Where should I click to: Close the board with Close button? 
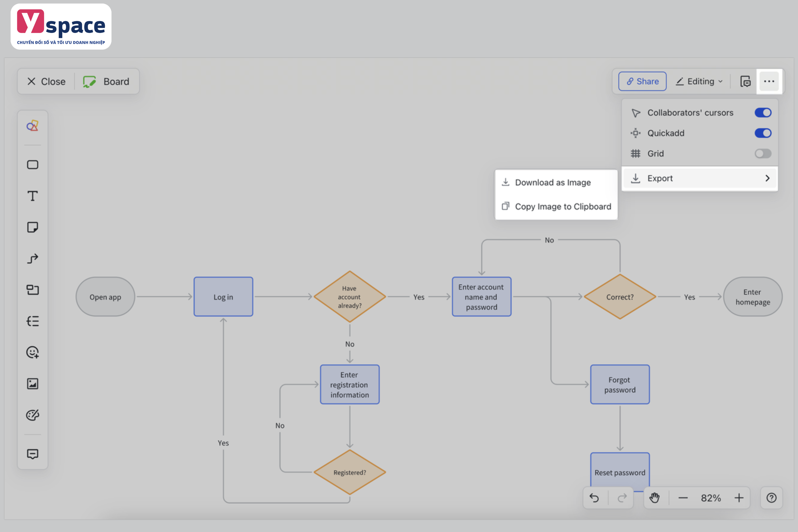pos(46,81)
